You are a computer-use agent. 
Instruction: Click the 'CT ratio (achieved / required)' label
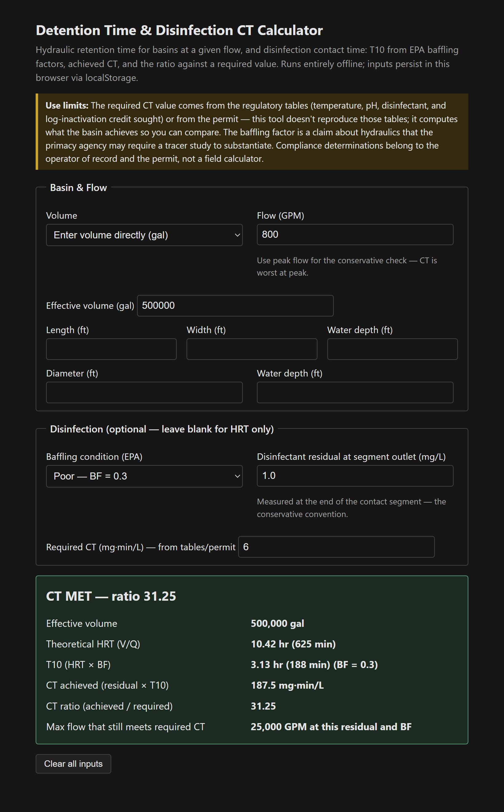(109, 706)
